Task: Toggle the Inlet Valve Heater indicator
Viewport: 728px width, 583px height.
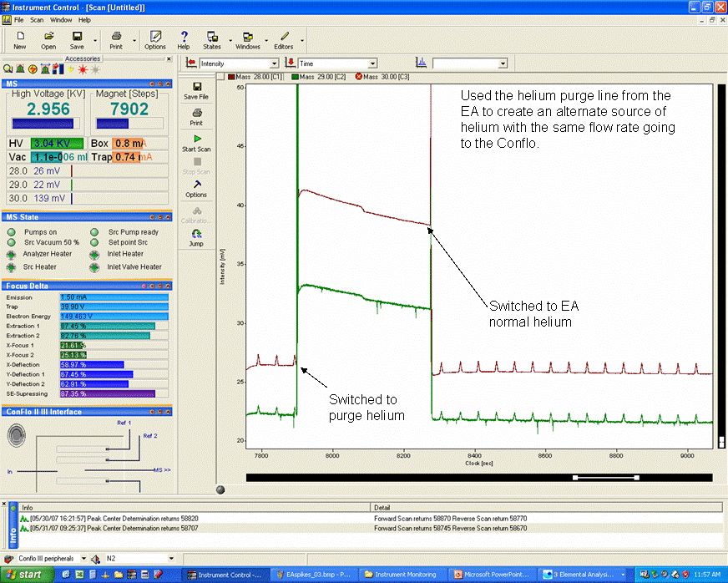Action: pos(94,267)
